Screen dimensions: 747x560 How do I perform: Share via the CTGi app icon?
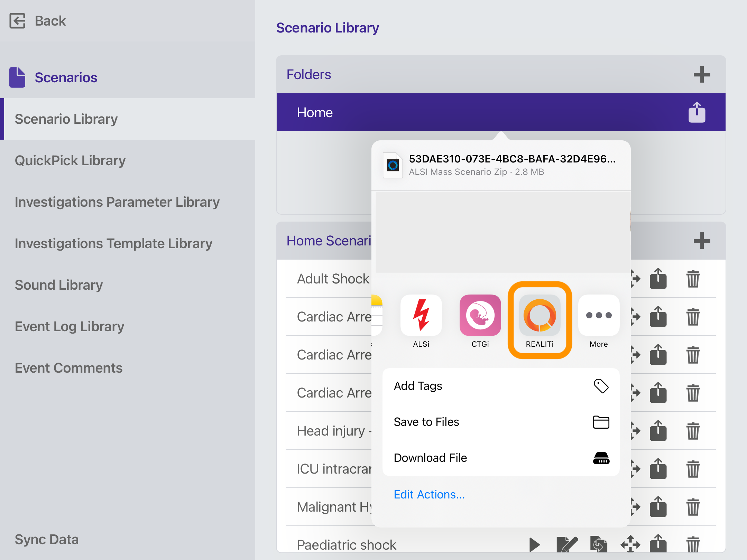click(480, 315)
